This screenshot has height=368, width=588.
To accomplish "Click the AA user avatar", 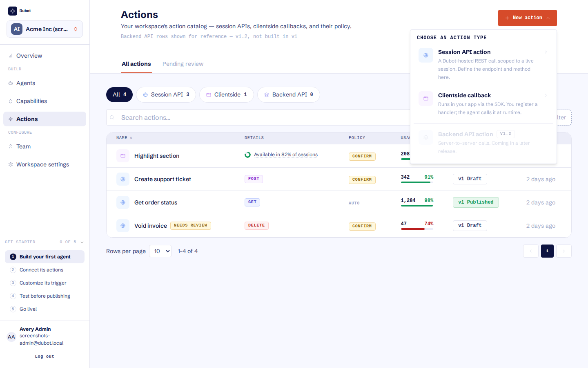I will [11, 337].
